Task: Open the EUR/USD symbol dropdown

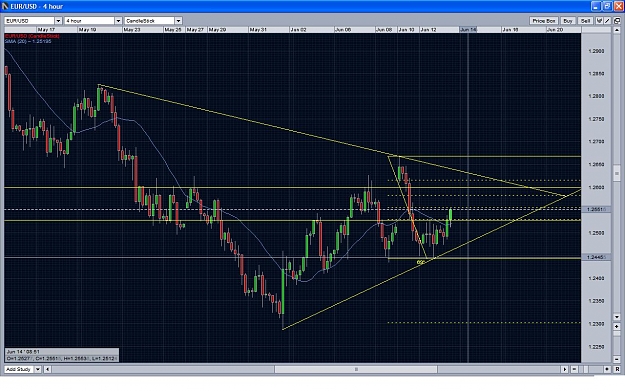Action: (x=58, y=21)
